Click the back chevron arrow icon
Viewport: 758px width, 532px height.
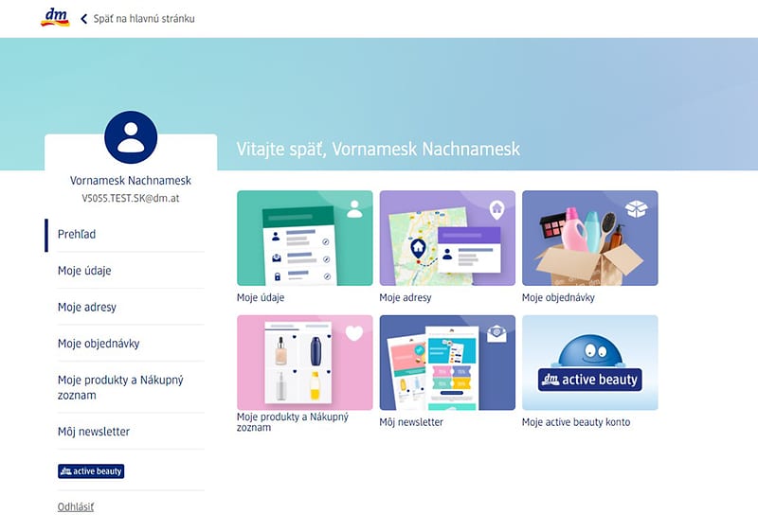(83, 19)
